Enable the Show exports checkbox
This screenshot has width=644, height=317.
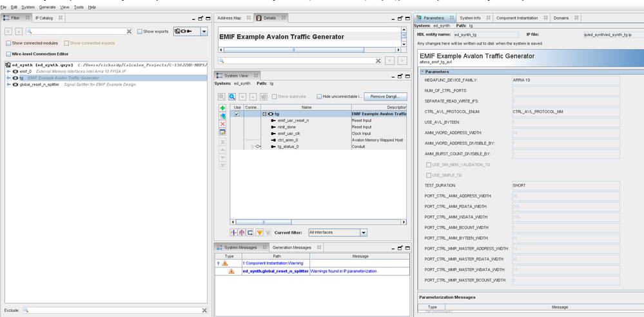(x=139, y=31)
